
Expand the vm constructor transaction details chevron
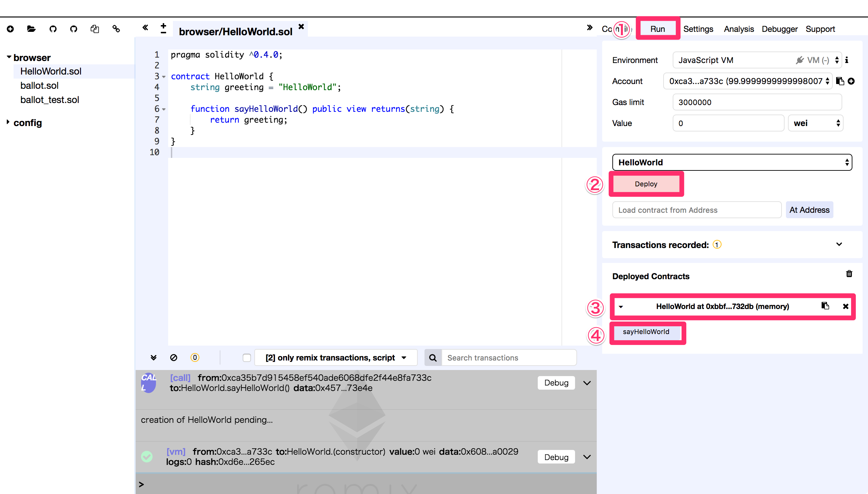point(587,457)
